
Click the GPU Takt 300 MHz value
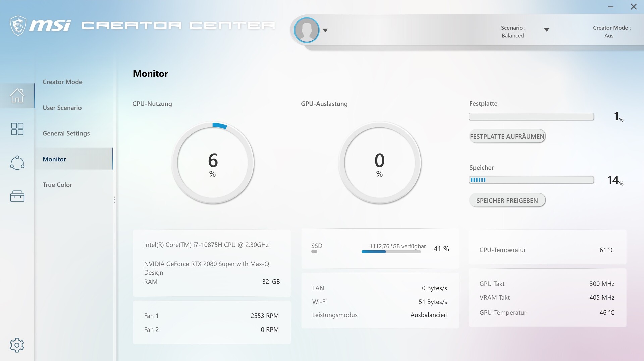602,284
